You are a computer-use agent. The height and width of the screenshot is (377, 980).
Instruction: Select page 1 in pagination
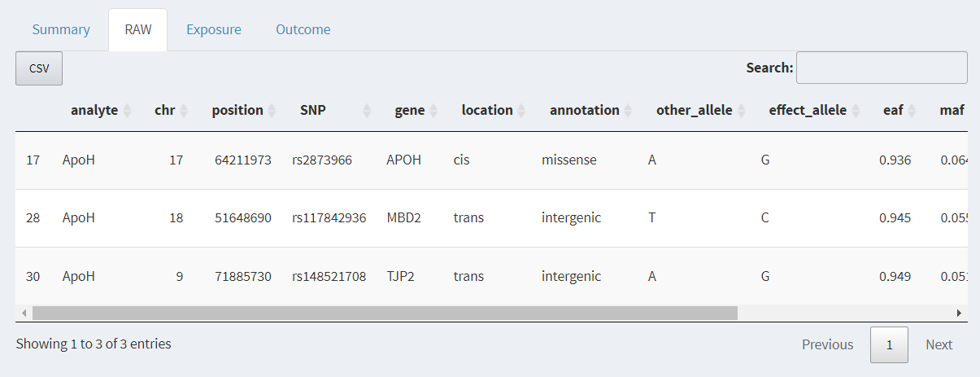[x=889, y=344]
